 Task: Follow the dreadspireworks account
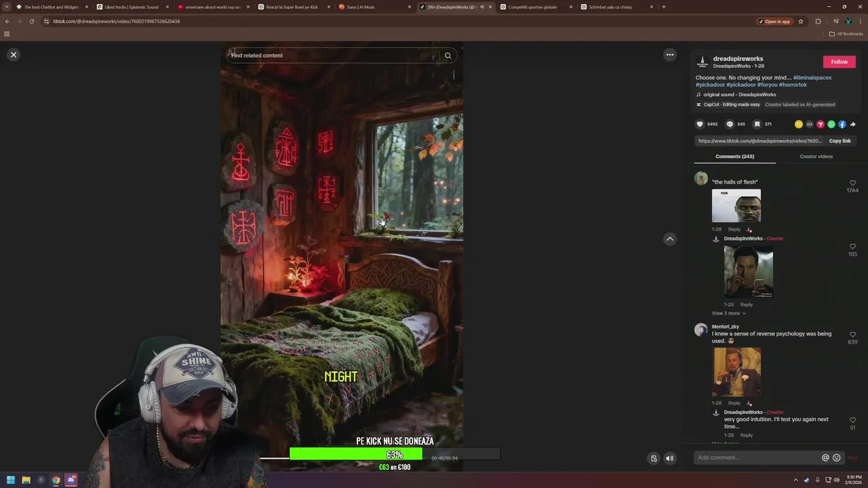(840, 62)
